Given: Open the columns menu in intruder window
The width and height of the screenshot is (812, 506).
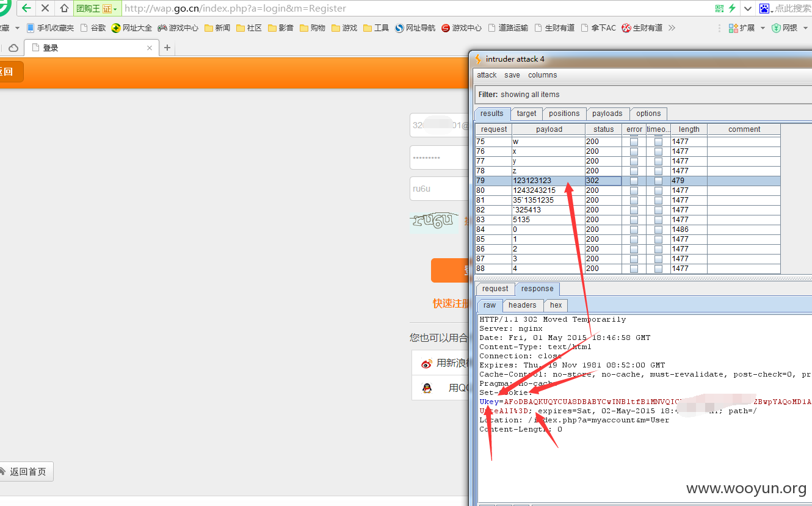Looking at the screenshot, I should click(x=543, y=75).
